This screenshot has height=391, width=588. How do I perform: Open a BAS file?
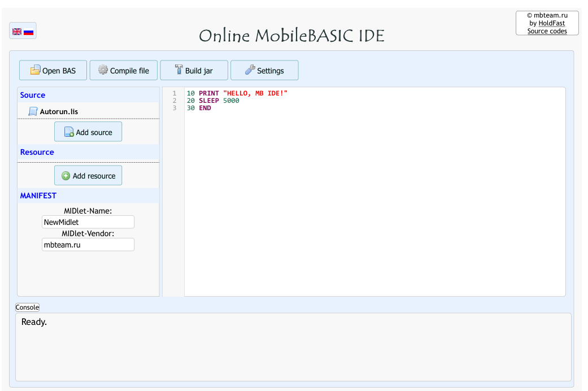[x=53, y=70]
